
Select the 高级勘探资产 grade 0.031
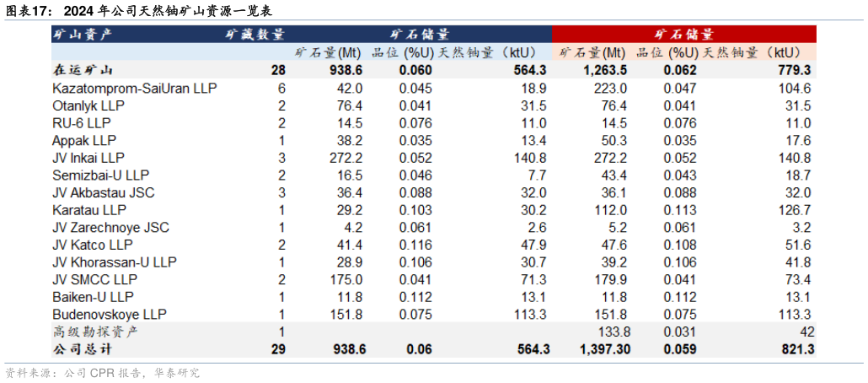coord(680,332)
